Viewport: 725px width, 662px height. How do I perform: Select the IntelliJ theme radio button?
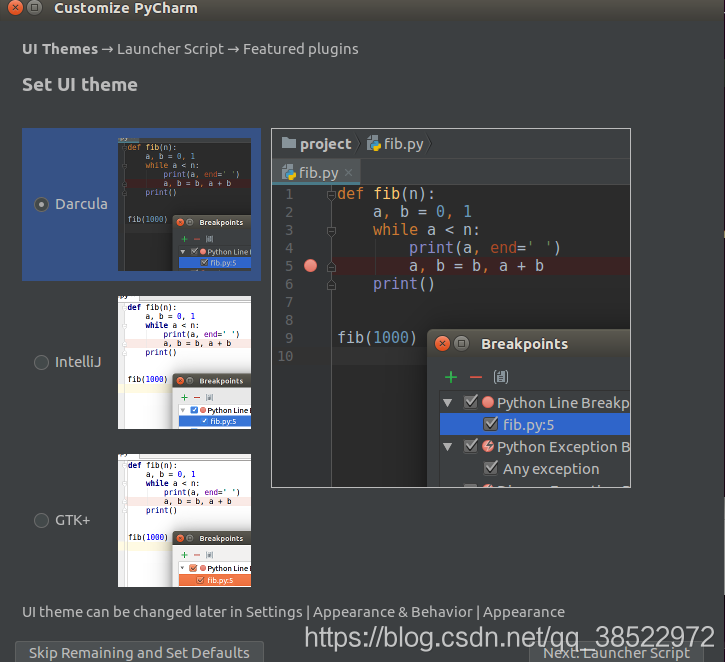click(x=41, y=362)
